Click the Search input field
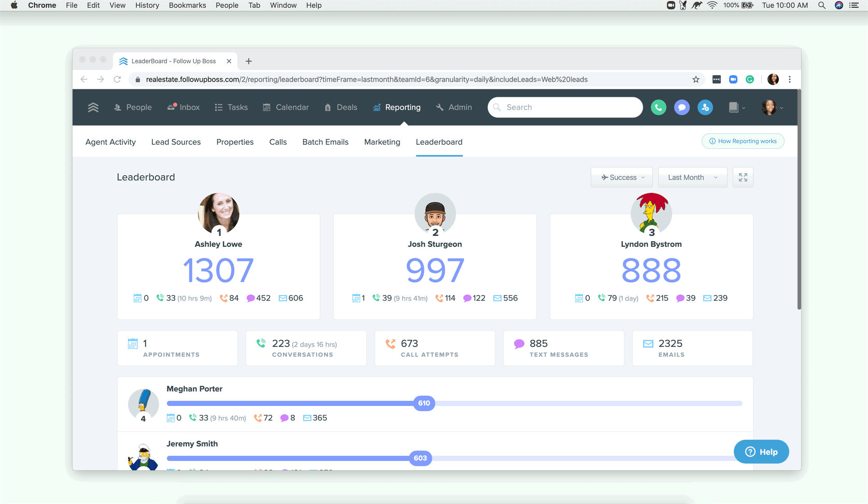This screenshot has width=868, height=504. click(x=565, y=107)
